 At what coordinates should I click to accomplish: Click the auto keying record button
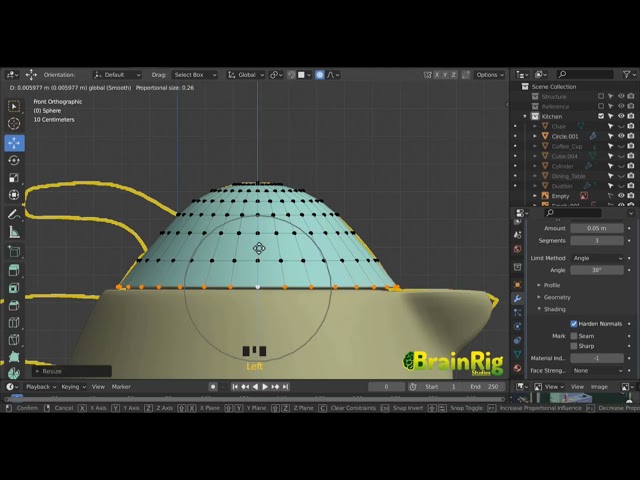(213, 387)
